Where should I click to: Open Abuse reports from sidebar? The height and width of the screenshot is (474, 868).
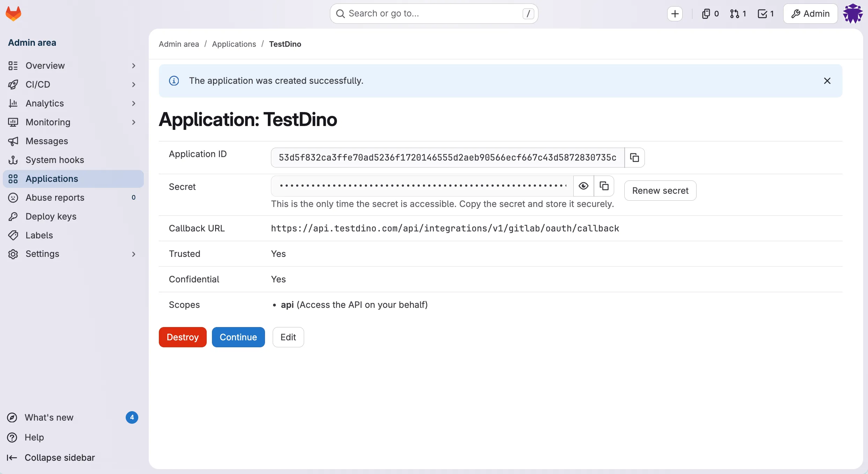54,198
